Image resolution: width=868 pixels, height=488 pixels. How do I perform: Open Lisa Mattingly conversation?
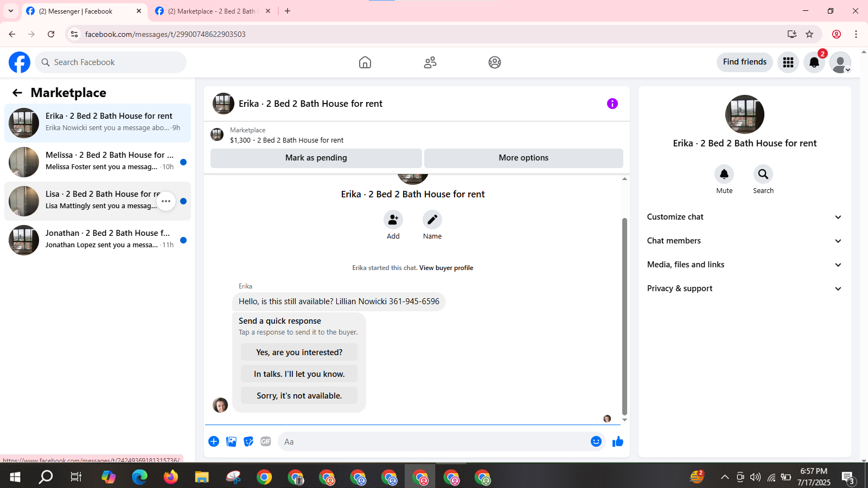tap(98, 201)
